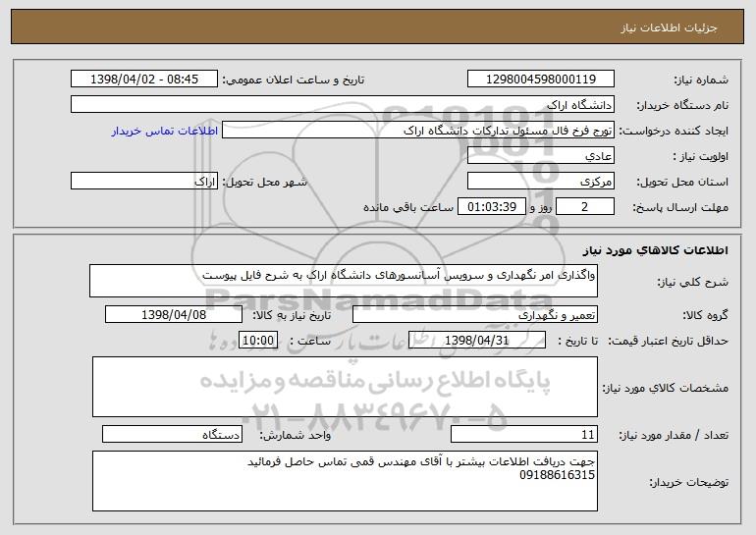Click the label تعداد / مقدار مورد نیاز
756x535 pixels.
pyautogui.click(x=674, y=435)
